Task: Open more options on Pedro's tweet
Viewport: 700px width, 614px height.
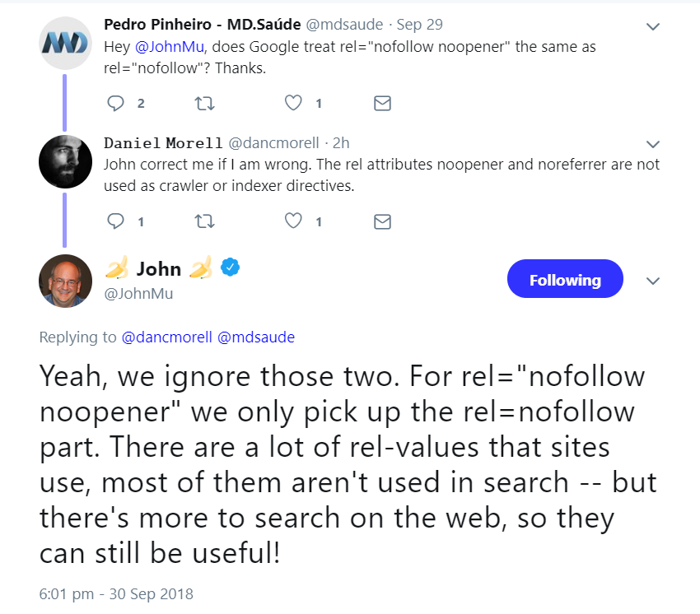Action: (x=653, y=26)
